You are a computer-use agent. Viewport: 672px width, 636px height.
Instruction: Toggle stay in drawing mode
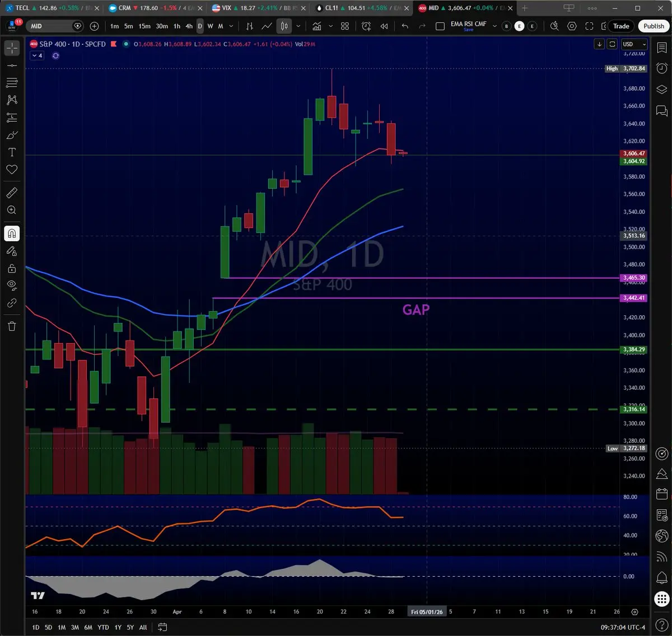coord(12,251)
